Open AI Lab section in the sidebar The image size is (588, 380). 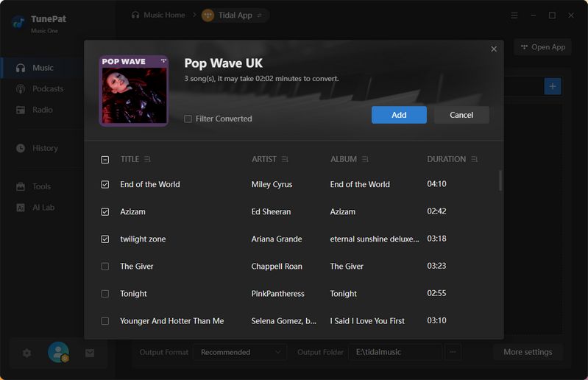point(35,208)
